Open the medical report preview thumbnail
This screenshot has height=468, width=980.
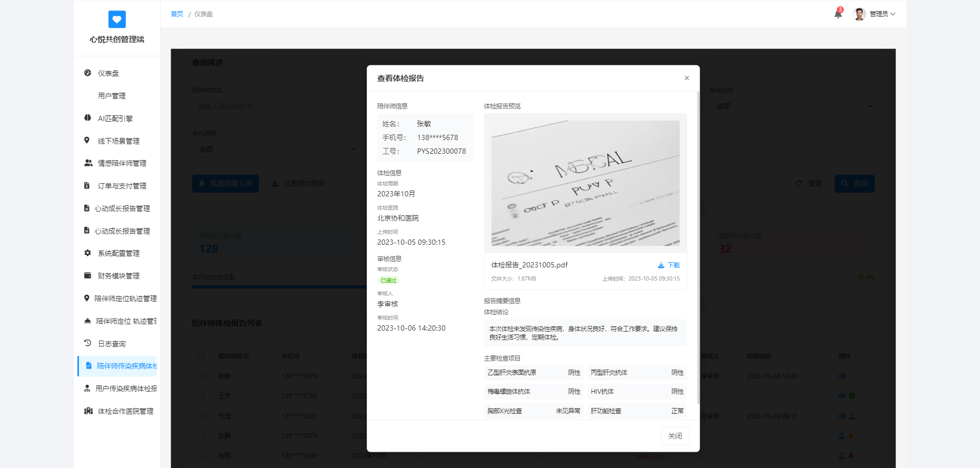(x=585, y=183)
